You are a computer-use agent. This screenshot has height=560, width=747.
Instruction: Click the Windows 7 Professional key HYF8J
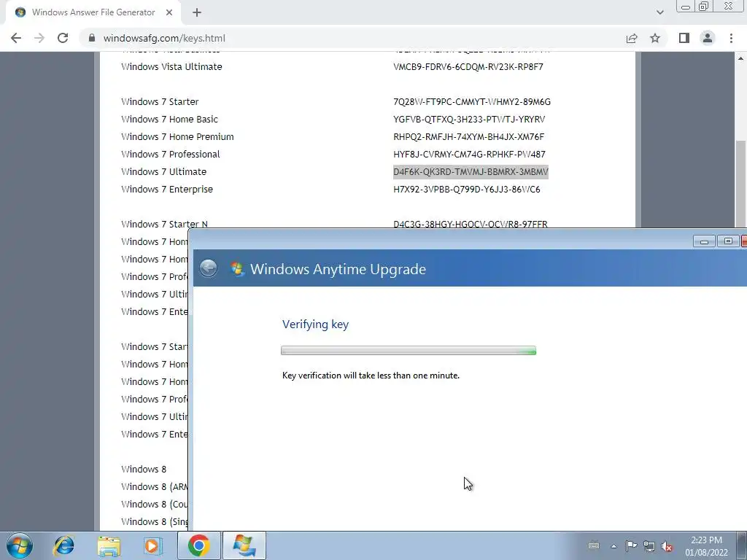(469, 155)
